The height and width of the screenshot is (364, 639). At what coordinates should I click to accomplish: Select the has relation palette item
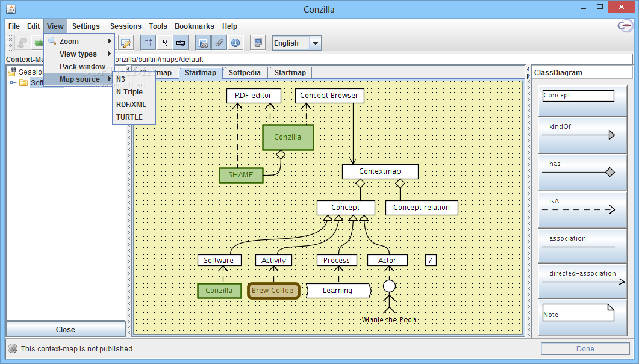pyautogui.click(x=582, y=173)
